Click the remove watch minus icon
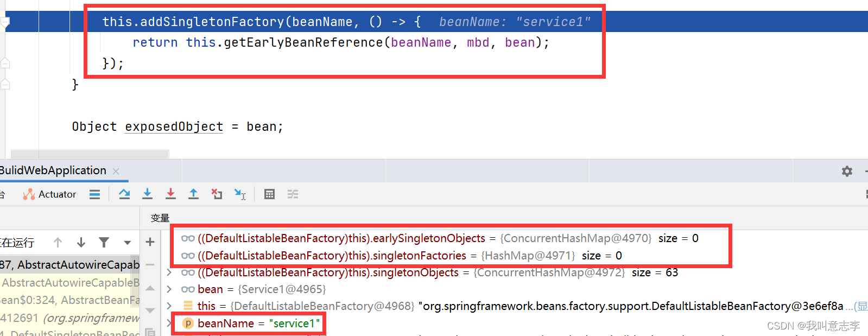This screenshot has width=868, height=336. coord(150,265)
